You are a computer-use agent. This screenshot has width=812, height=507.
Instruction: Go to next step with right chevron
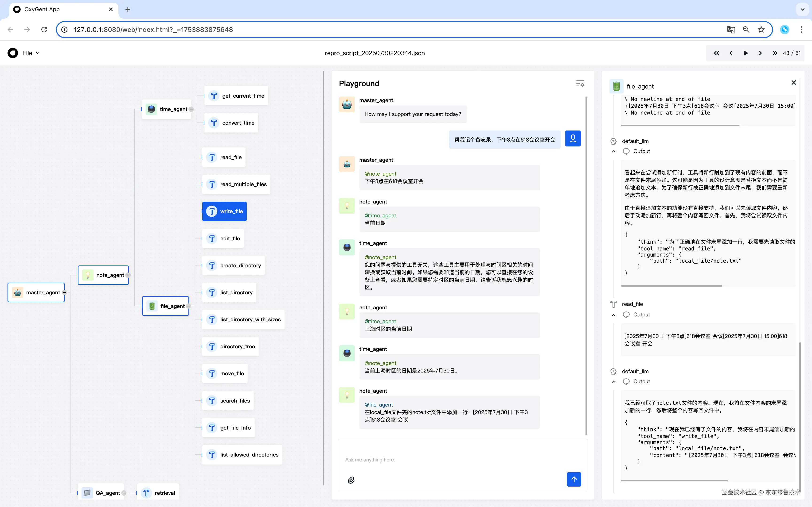pyautogui.click(x=760, y=53)
